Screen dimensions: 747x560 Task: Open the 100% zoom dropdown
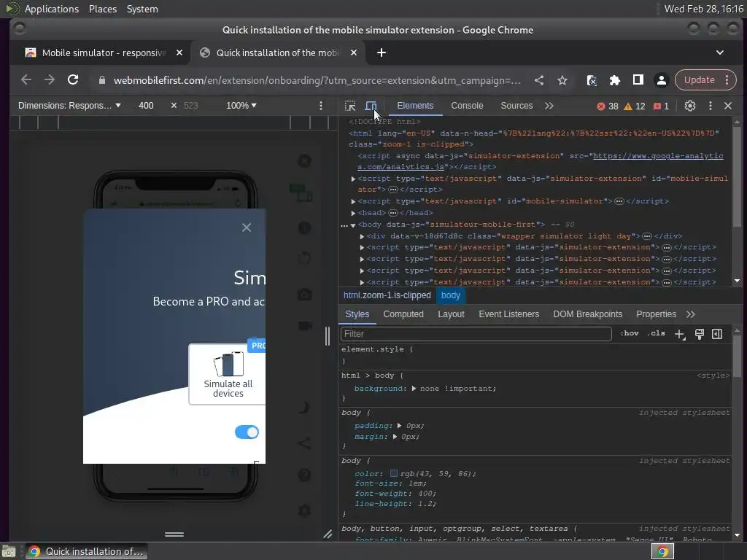pyautogui.click(x=241, y=105)
